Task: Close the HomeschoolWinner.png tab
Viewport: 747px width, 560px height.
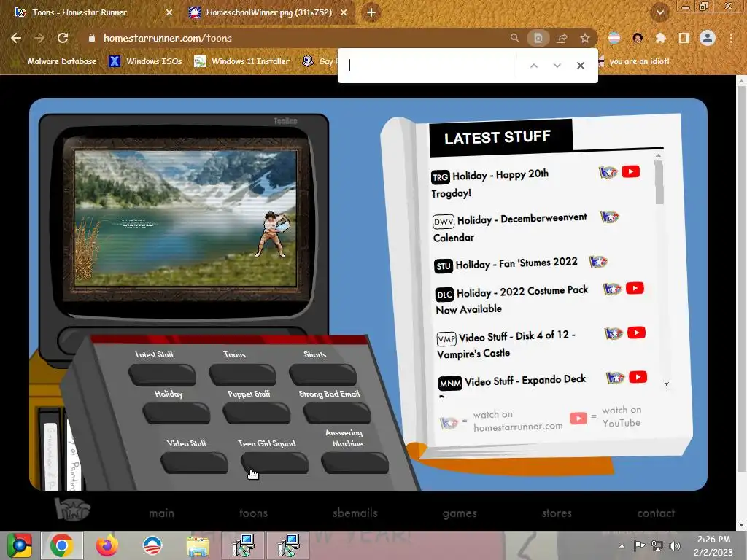Action: [x=344, y=13]
